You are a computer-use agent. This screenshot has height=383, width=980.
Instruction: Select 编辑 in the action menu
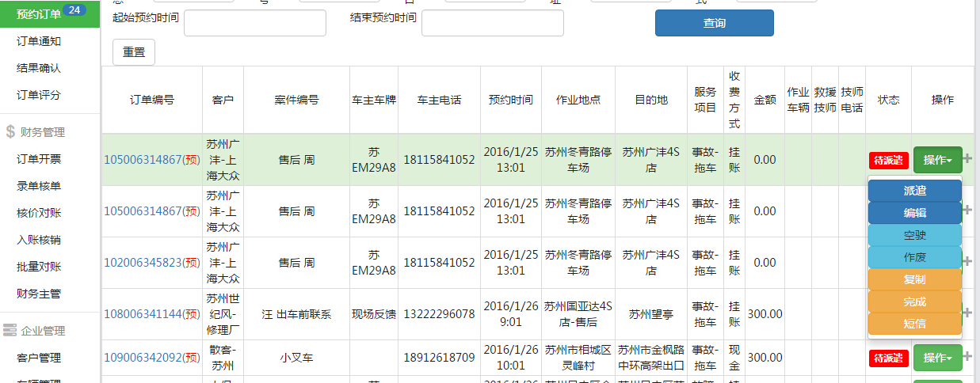pos(914,213)
